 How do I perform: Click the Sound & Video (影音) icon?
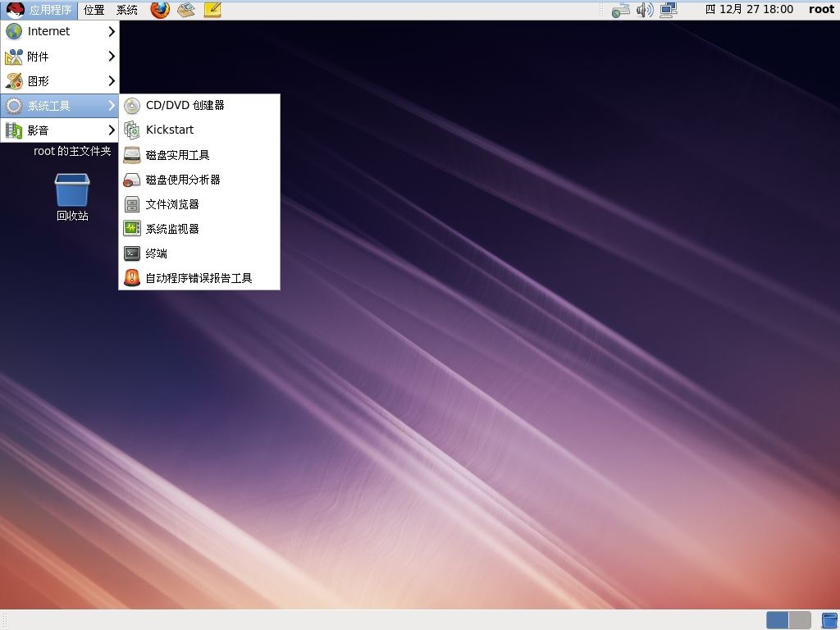click(14, 130)
